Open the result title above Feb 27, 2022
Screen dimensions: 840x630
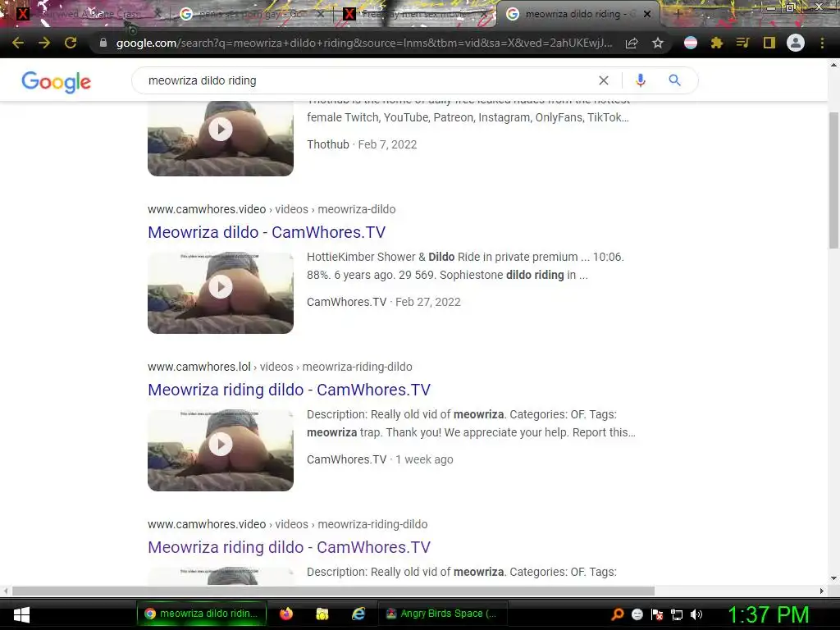coord(267,232)
